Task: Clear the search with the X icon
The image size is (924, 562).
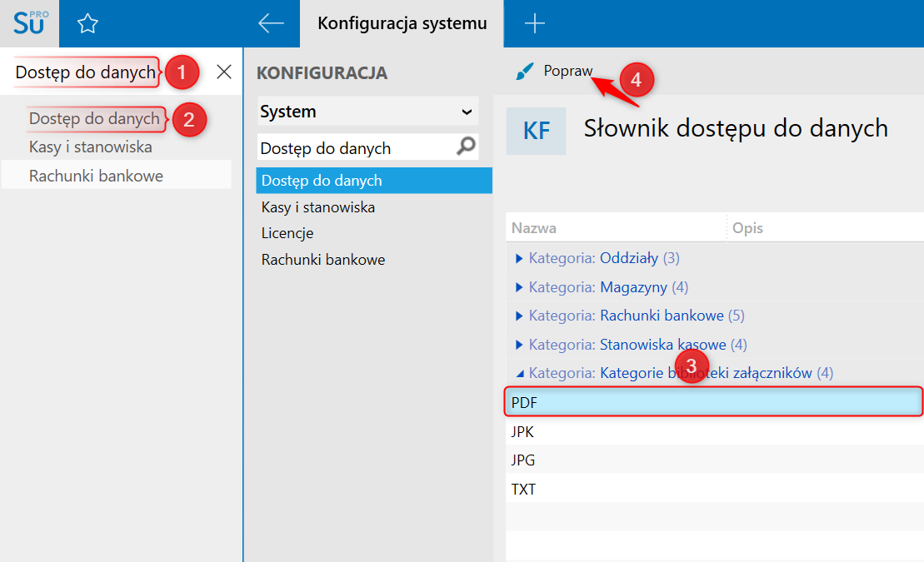Action: 224,72
